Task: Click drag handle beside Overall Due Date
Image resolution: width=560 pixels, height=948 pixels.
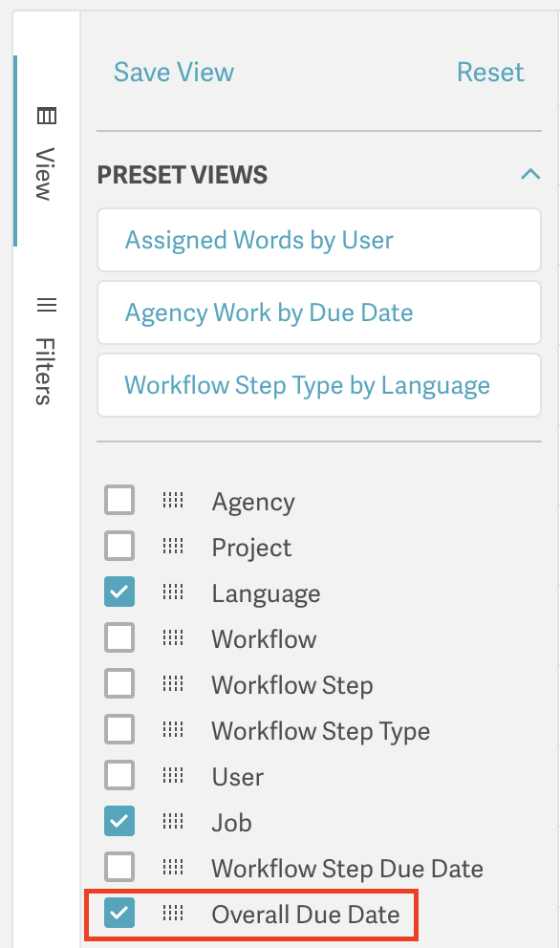Action: pos(173,913)
